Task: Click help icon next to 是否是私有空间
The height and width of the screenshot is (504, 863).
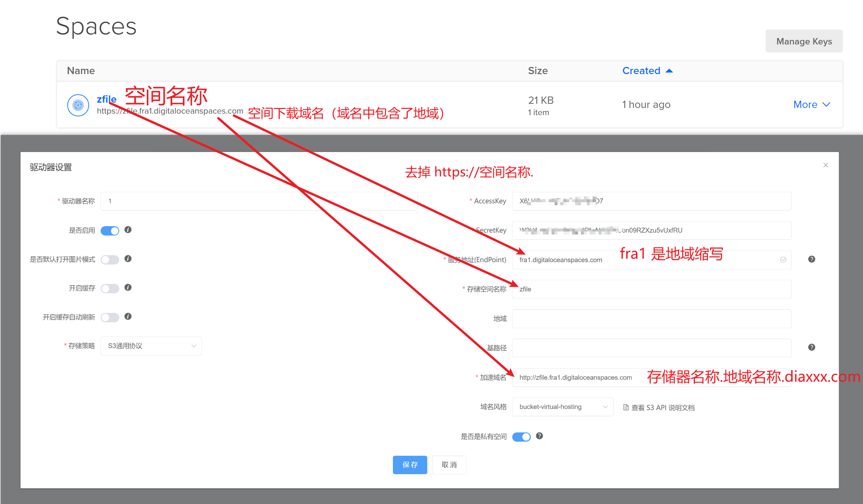Action: (x=539, y=436)
